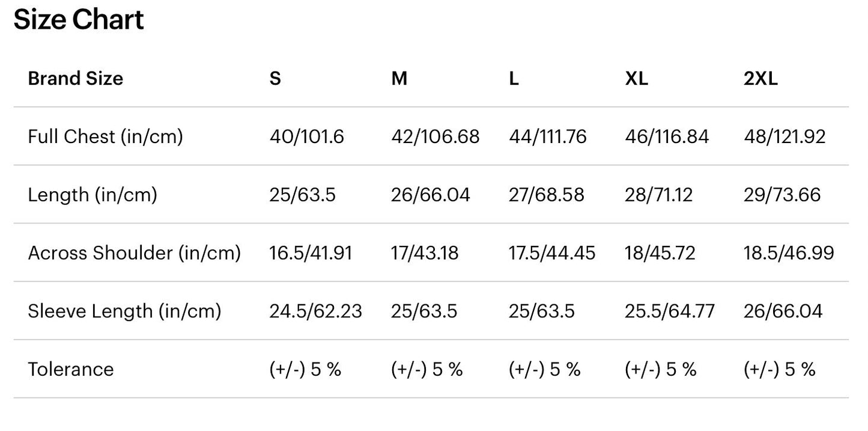Image resolution: width=868 pixels, height=431 pixels.
Task: Select the 27/68.58 length value
Action: [546, 195]
